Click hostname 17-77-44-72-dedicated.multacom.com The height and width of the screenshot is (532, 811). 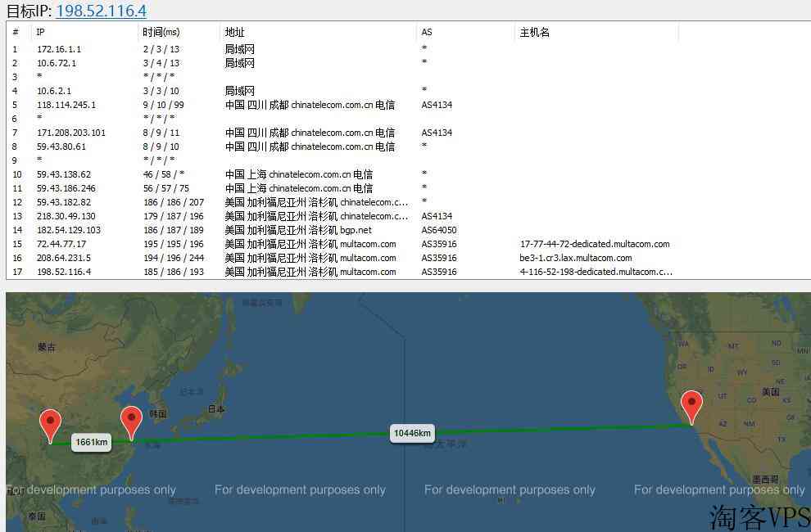click(594, 245)
